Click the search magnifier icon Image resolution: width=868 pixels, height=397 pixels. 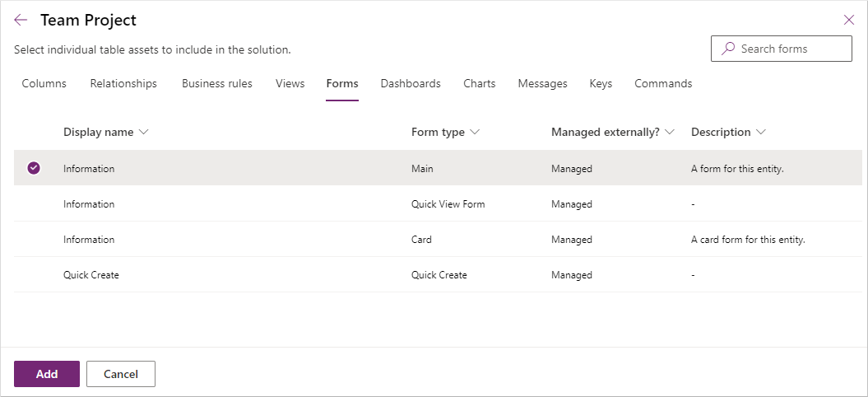(727, 49)
